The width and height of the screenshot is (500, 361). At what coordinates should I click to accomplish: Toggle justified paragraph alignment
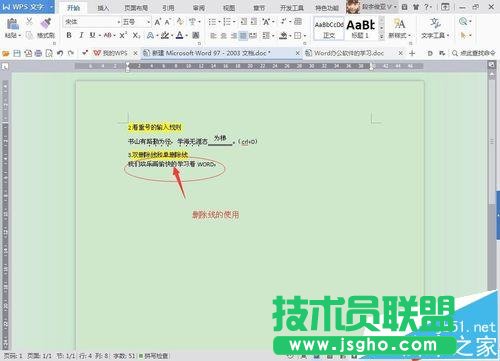(x=243, y=35)
